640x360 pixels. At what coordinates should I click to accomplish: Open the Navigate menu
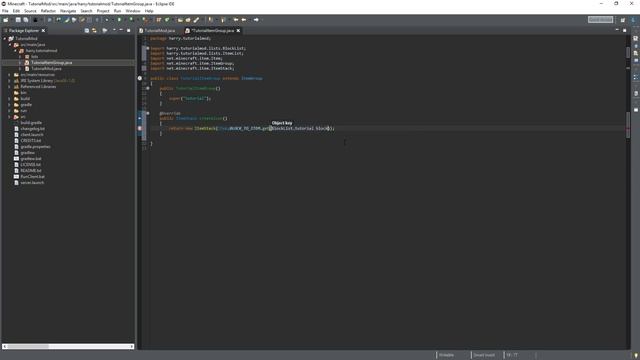click(68, 11)
